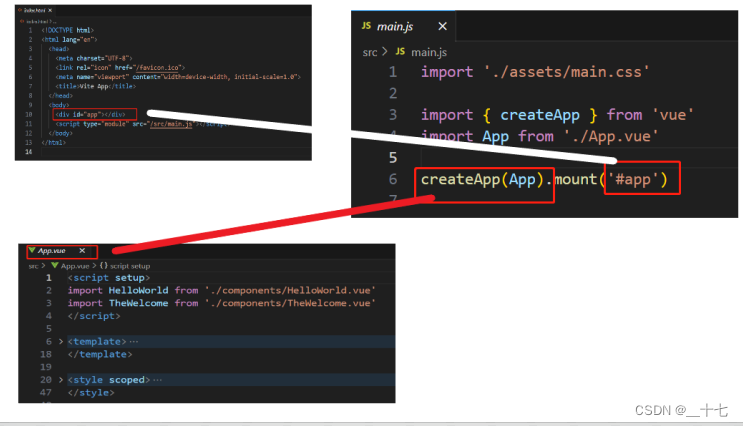Expand the folded <style scoped> block
Screen dimensions: 743x426
coord(61,380)
